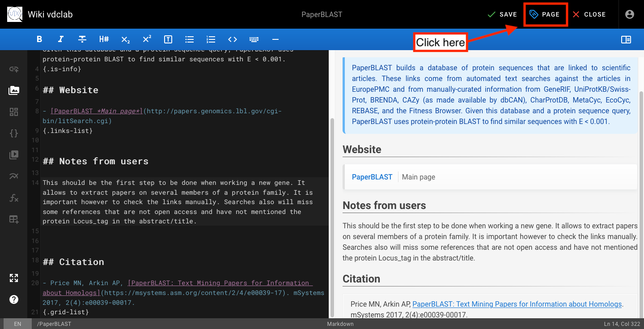
Task: Apply strikethrough formatting
Action: coord(82,39)
